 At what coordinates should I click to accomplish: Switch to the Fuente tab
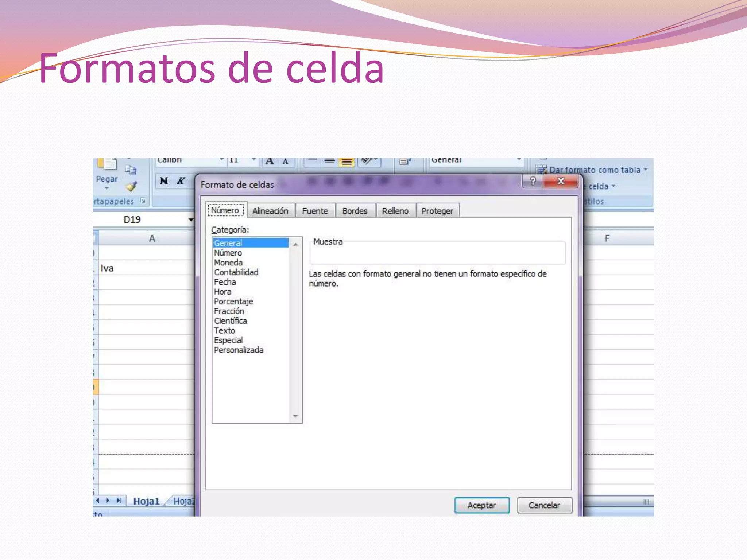coord(315,211)
